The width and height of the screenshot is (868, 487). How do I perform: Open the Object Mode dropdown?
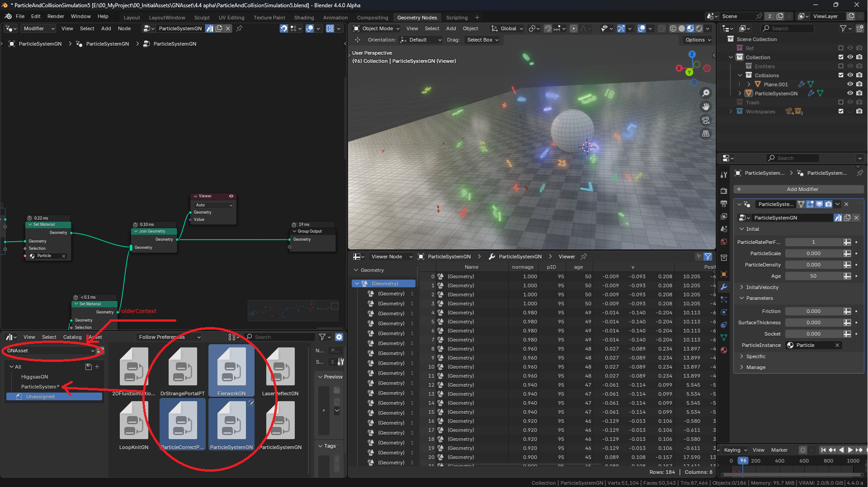coord(376,28)
